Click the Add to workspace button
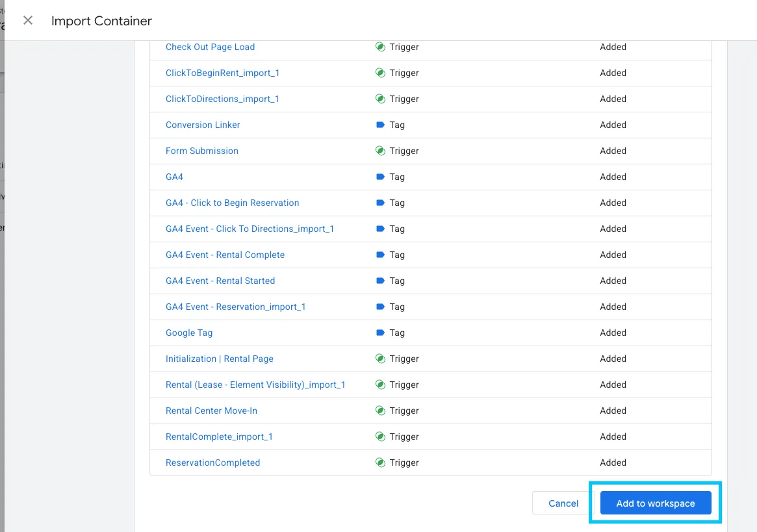Image resolution: width=757 pixels, height=532 pixels. pos(656,503)
